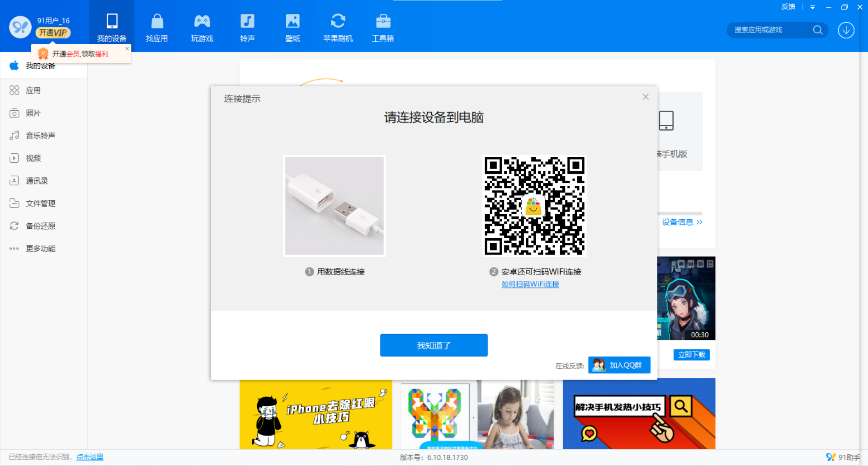Click the 91助手 logo in status bar
The height and width of the screenshot is (466, 868).
(843, 457)
